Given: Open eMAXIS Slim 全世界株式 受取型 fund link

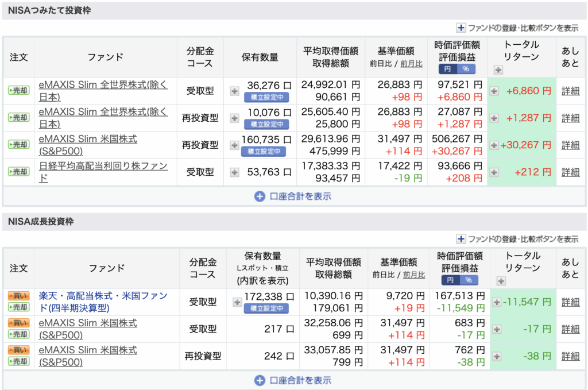Looking at the screenshot, I should (103, 91).
